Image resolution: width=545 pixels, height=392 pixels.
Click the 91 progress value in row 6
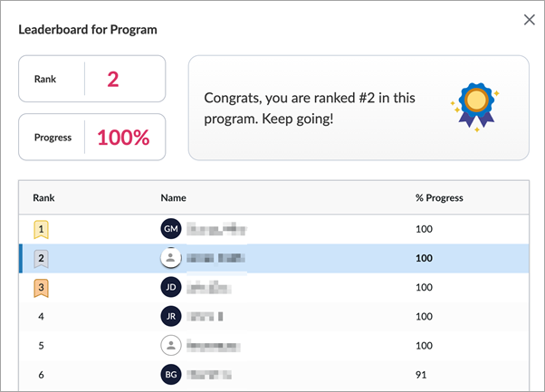pos(421,374)
